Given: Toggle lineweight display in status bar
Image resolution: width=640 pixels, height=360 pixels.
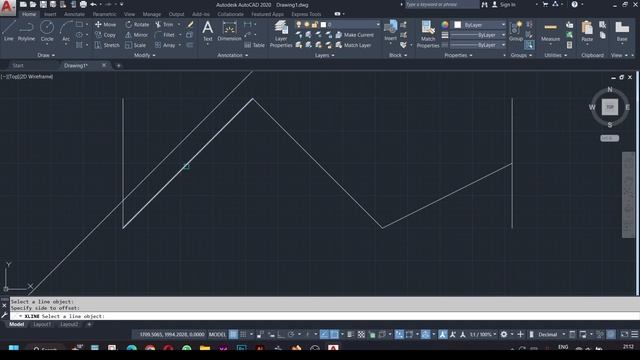Looking at the screenshot, I should [351, 335].
